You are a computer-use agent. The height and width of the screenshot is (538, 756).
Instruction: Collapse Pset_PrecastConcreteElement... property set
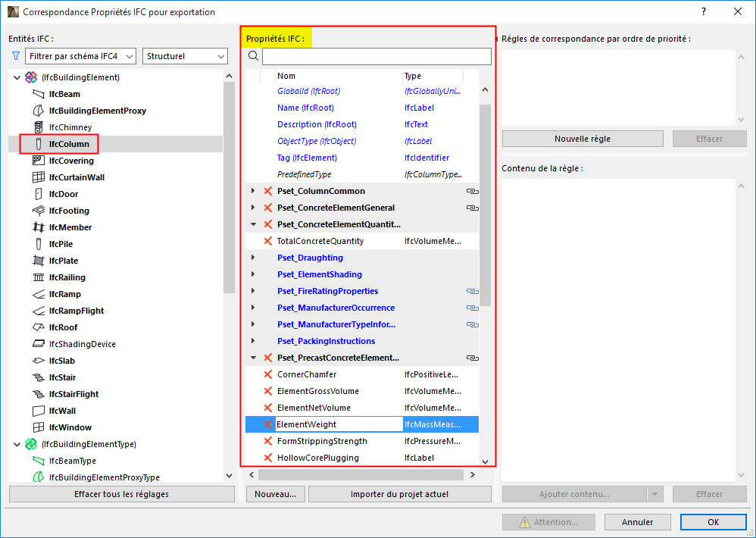pyautogui.click(x=253, y=358)
